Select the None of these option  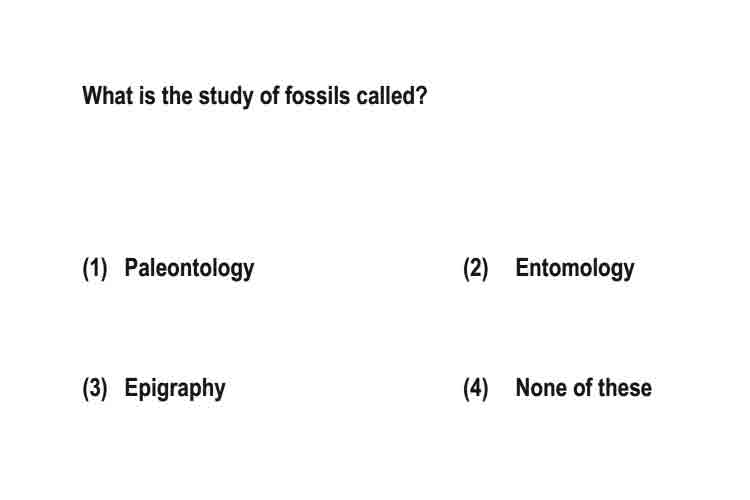[x=583, y=388]
